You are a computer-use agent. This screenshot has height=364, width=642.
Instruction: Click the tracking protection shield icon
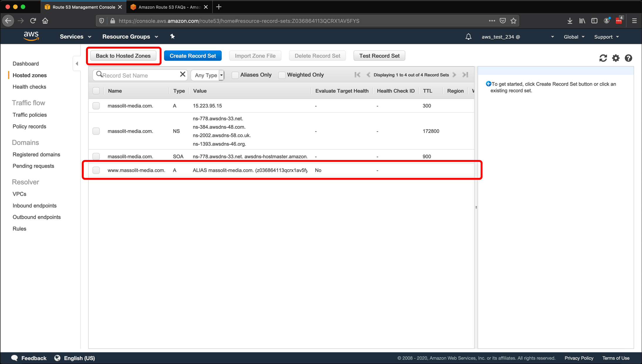102,21
